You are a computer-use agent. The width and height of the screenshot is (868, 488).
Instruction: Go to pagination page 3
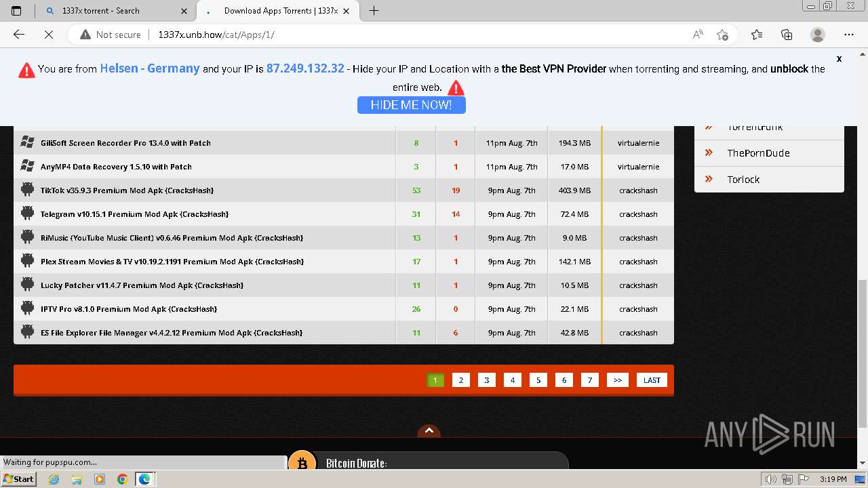(x=487, y=380)
